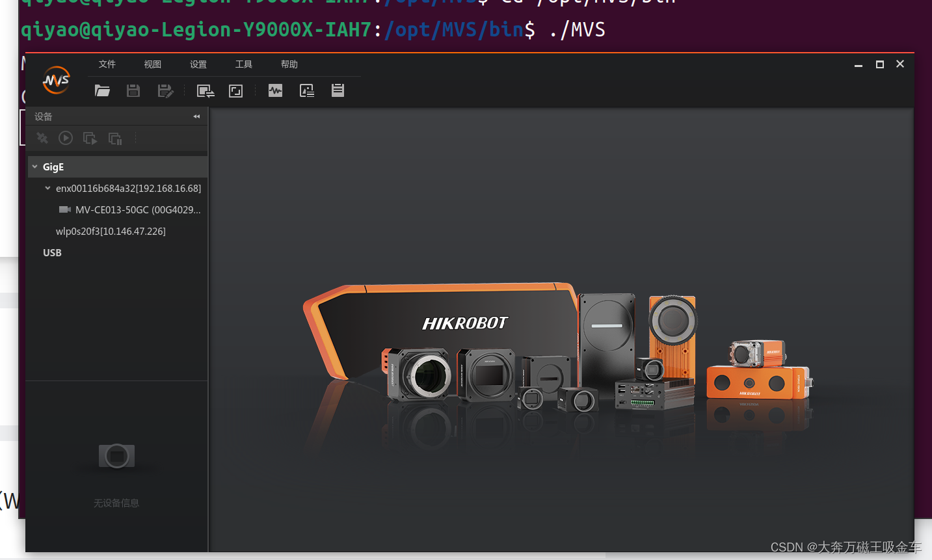Click the GigE category label

(53, 167)
